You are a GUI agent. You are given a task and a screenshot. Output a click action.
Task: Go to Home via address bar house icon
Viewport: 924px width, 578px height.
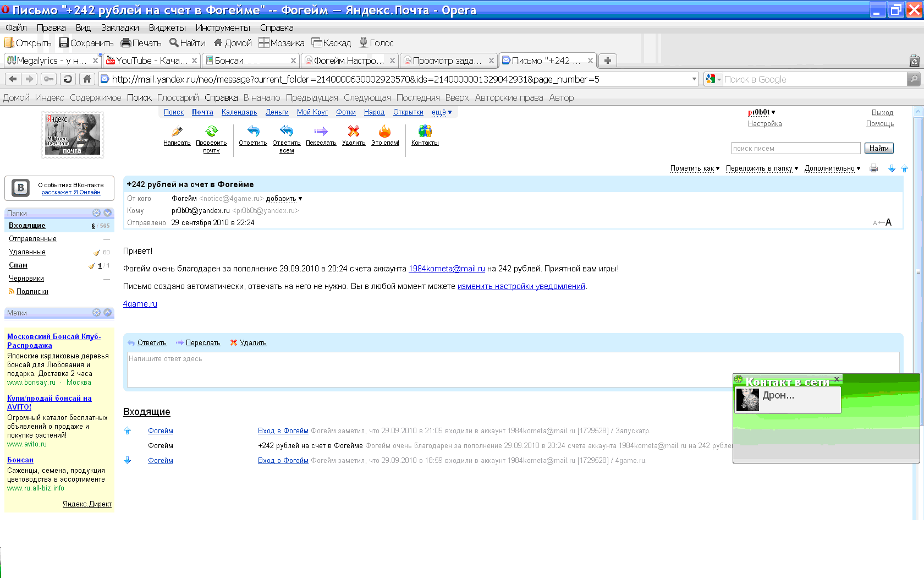87,79
